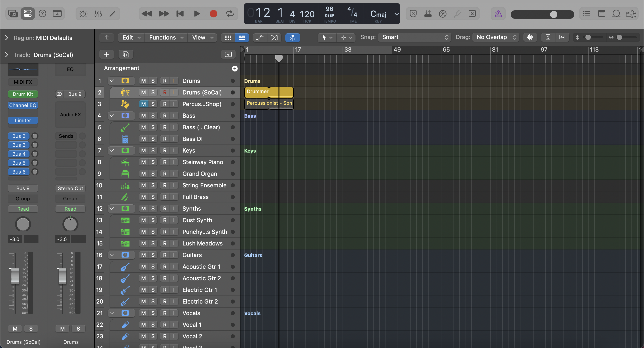Click Duplicate Track icon

[126, 55]
